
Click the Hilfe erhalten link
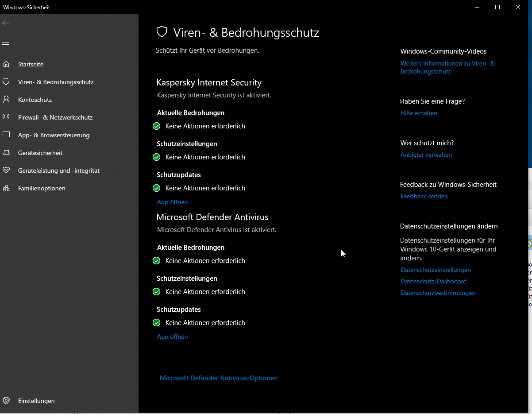419,113
